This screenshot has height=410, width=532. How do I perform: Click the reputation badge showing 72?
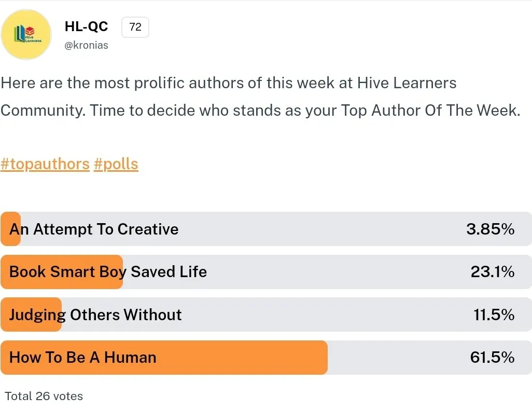pyautogui.click(x=135, y=27)
